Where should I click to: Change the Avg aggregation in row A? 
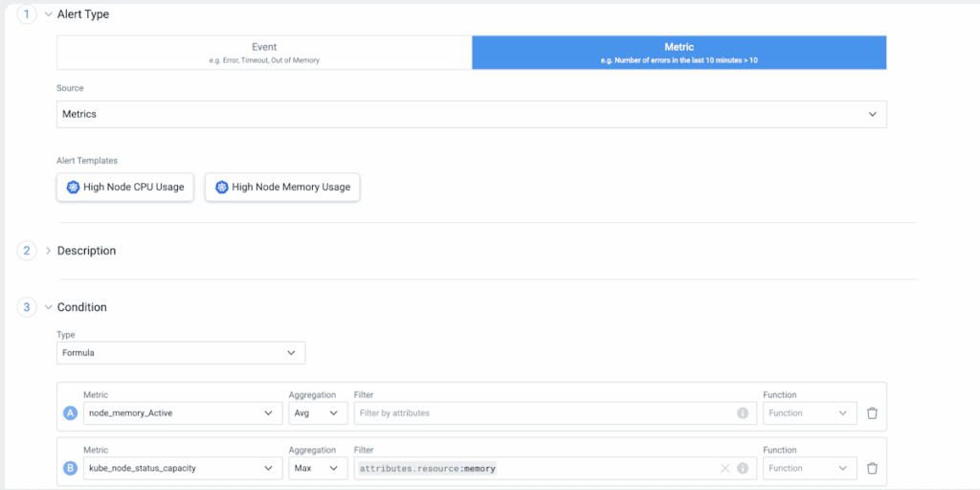(318, 413)
